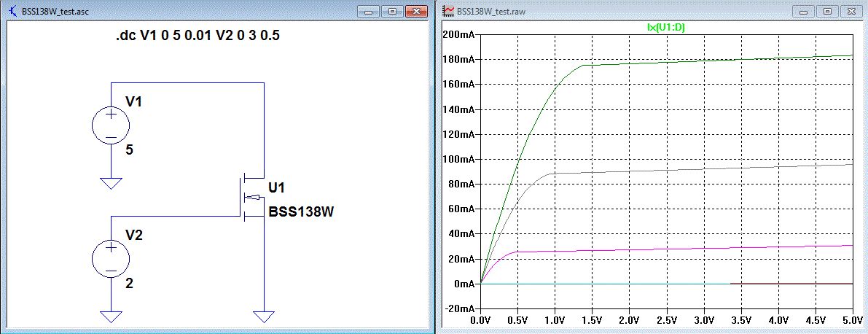Click the .dc simulation directive text
The height and width of the screenshot is (334, 868).
click(198, 36)
